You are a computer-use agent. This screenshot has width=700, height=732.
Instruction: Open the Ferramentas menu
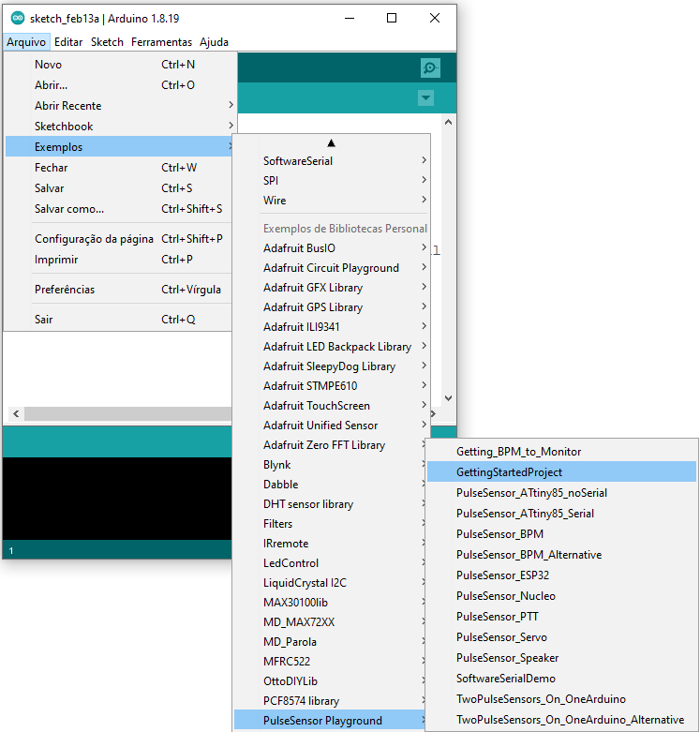161,42
